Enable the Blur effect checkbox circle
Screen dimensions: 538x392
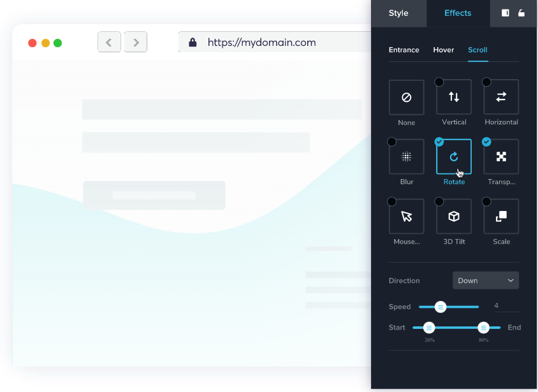coord(391,142)
